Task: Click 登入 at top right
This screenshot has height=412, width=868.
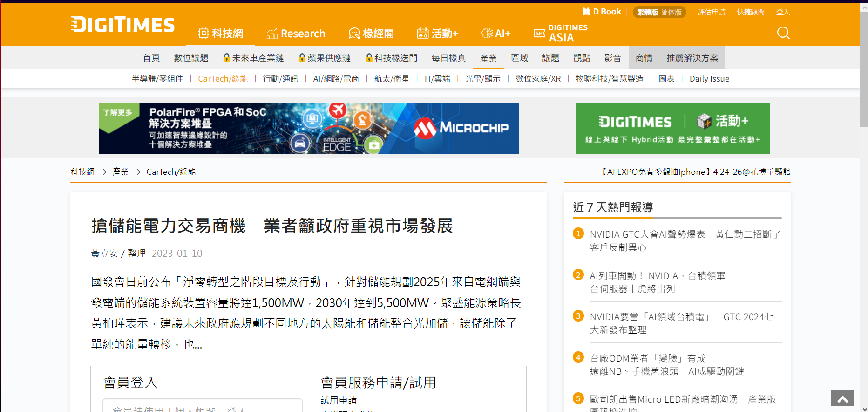Action: pyautogui.click(x=783, y=12)
